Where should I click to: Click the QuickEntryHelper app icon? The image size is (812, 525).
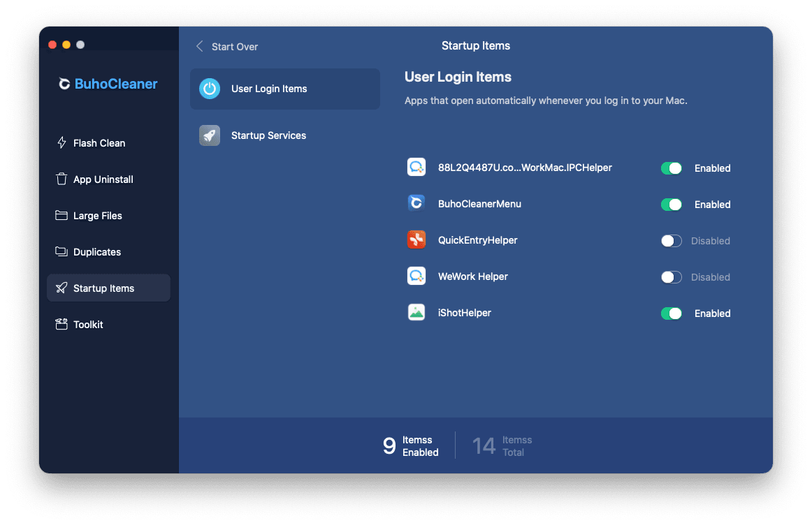click(416, 239)
